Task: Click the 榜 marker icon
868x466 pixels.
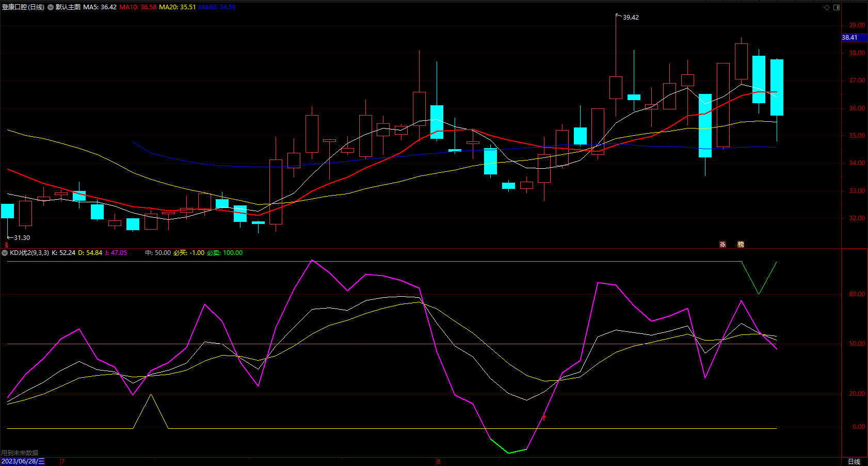Action: 741,245
